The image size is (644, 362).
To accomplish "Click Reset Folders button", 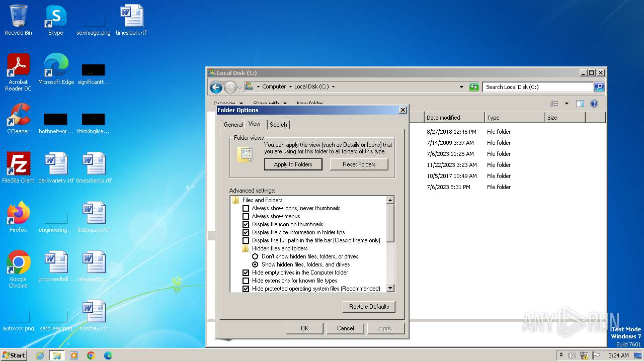I will tap(359, 164).
